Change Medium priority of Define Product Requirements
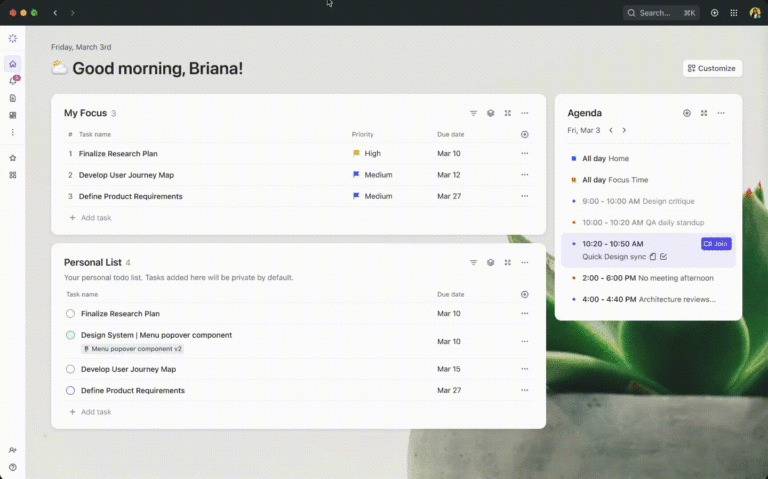 coord(373,196)
